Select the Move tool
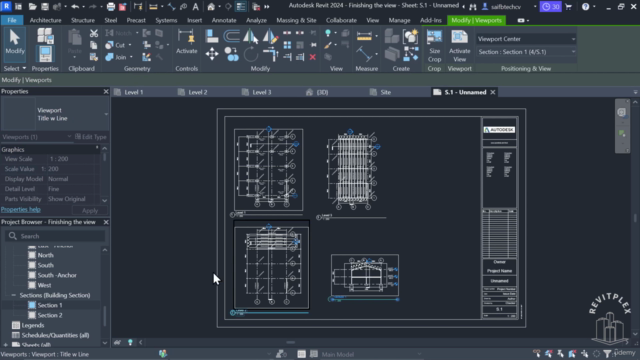The width and height of the screenshot is (640, 360). tap(212, 54)
